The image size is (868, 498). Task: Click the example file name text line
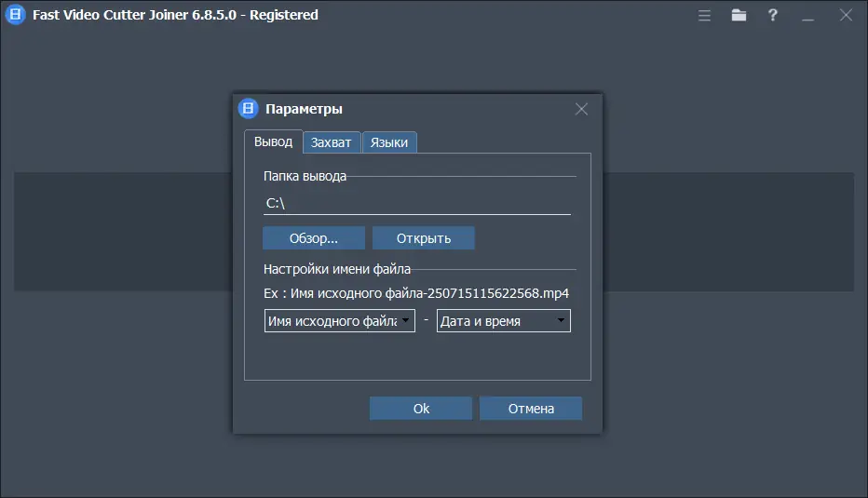tap(416, 293)
